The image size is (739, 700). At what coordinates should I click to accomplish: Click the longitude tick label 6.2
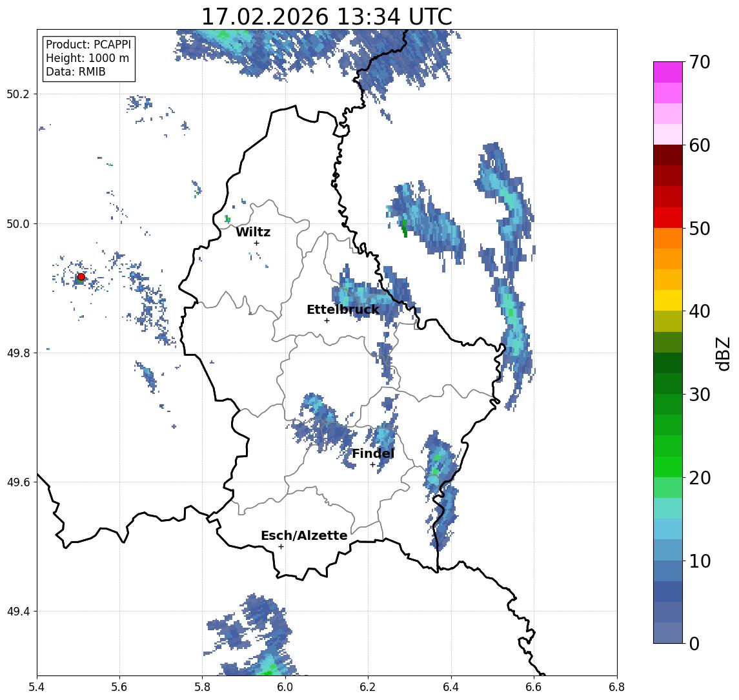[369, 687]
